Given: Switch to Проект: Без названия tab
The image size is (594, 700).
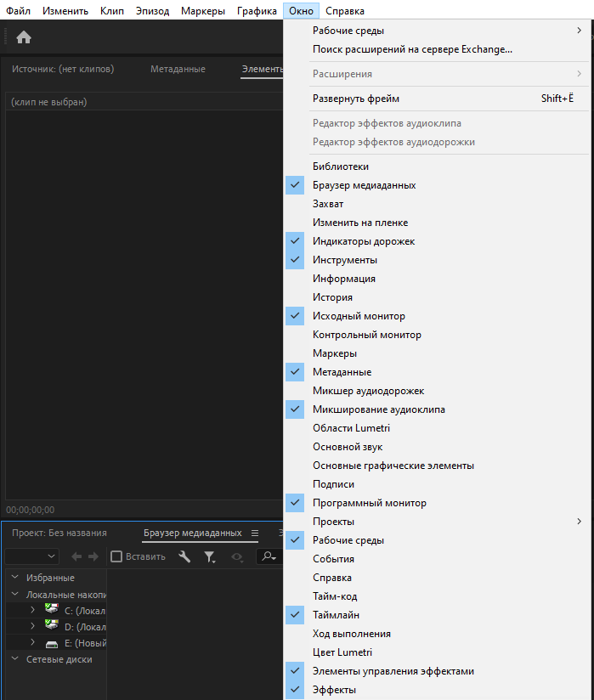Looking at the screenshot, I should 59,533.
